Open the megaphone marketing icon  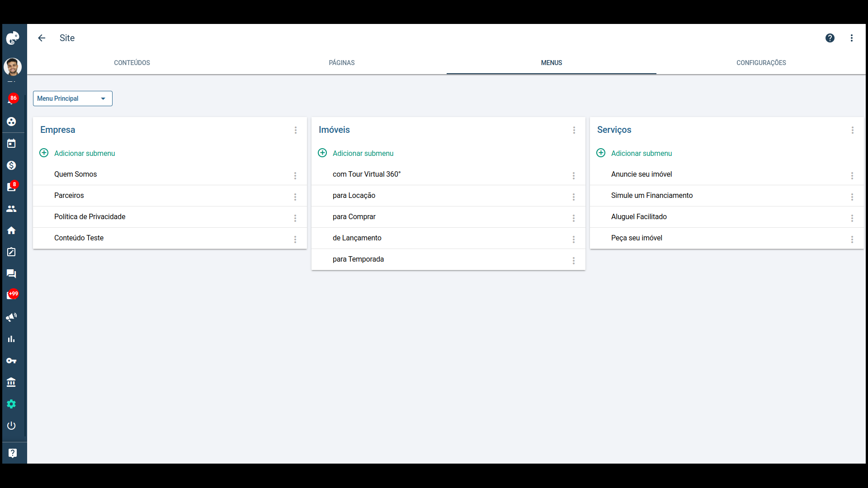point(11,317)
